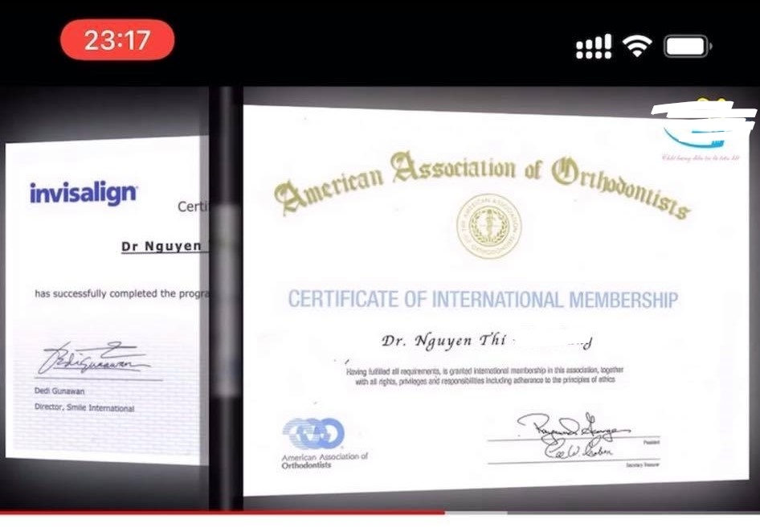Click the grey buffered segment of progress bar
760x532 pixels.
(x=476, y=512)
